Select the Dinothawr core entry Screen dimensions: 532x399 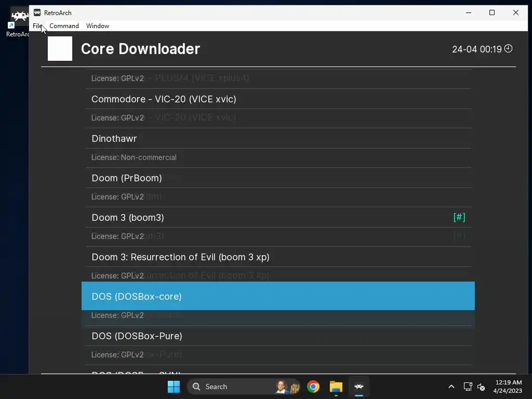(278, 138)
